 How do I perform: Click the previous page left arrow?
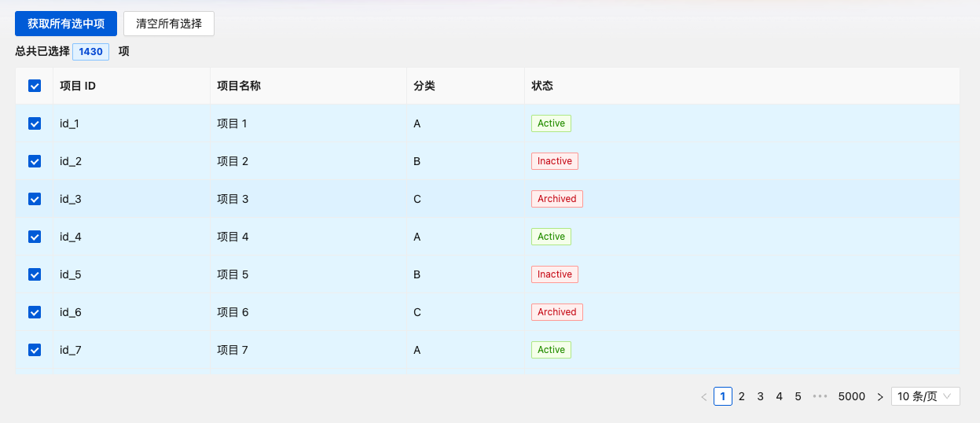704,396
